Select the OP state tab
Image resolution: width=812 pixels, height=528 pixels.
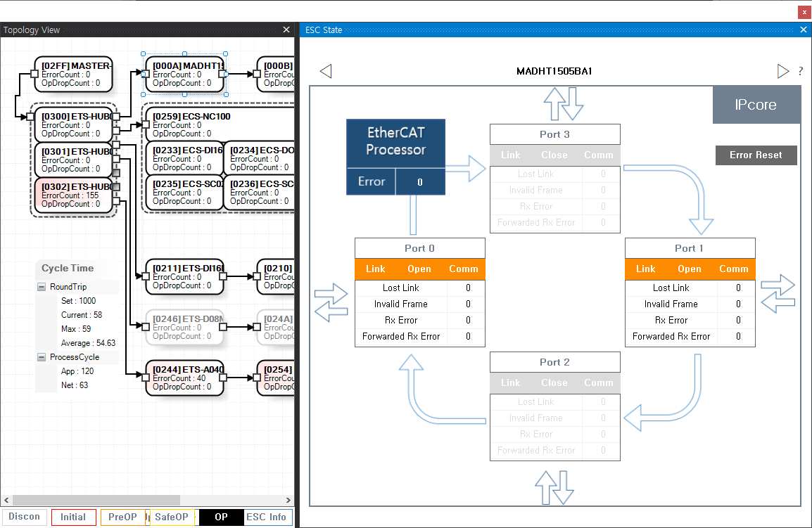coord(221,517)
